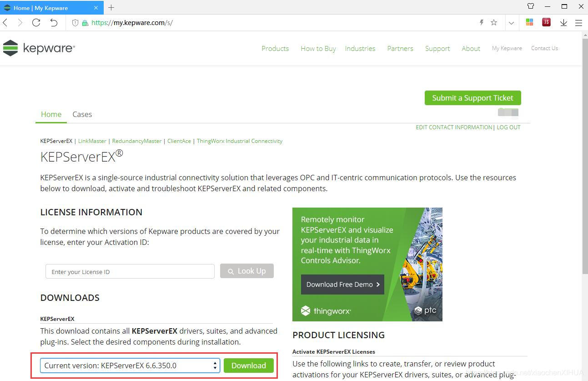Screen dimensions: 588x381
Task: Click the shield security icon in address bar
Action: pyautogui.click(x=75, y=23)
